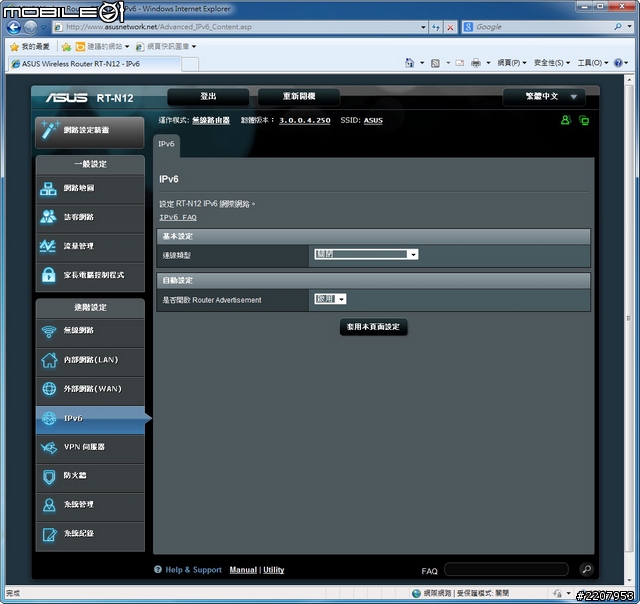This screenshot has height=604, width=640.
Task: Click the browser Refresh icon
Action: tap(436, 27)
